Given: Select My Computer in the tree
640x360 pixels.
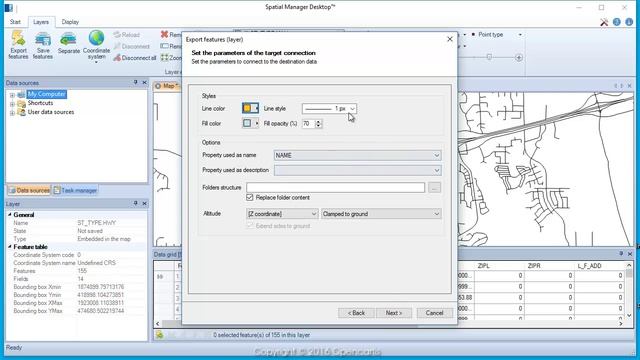Looking at the screenshot, I should click(47, 94).
